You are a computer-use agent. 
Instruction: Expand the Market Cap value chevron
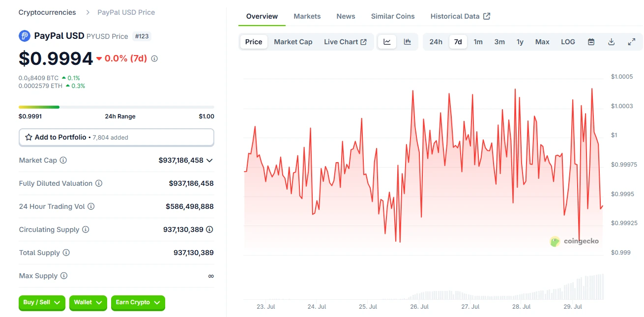pos(209,160)
